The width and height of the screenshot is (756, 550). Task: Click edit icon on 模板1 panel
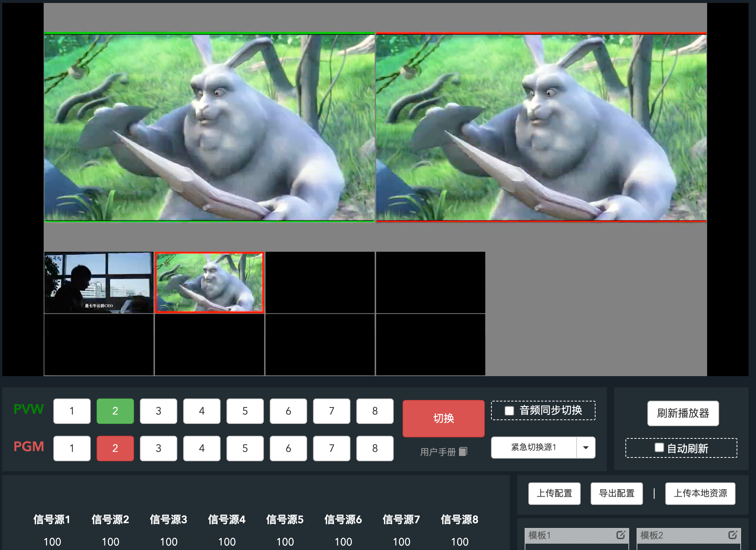pos(621,535)
